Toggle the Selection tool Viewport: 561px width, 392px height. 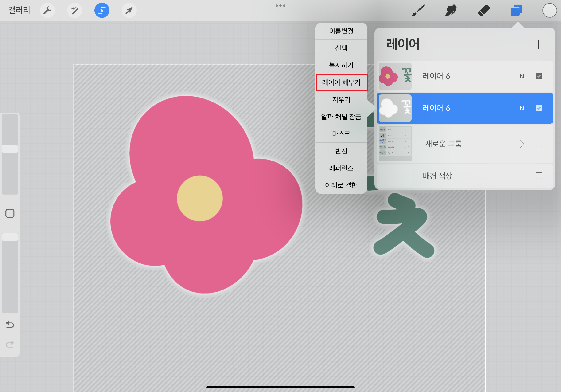102,10
